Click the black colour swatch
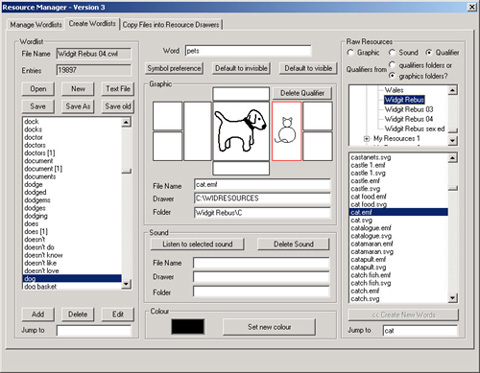480x373 pixels. (x=188, y=327)
